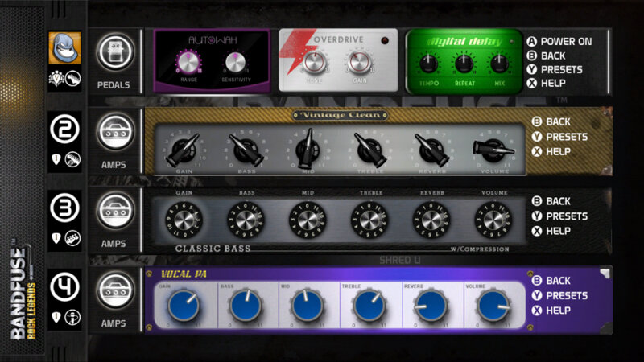Select the player 3 number badge
Image resolution: width=644 pixels, height=362 pixels.
pos(64,208)
